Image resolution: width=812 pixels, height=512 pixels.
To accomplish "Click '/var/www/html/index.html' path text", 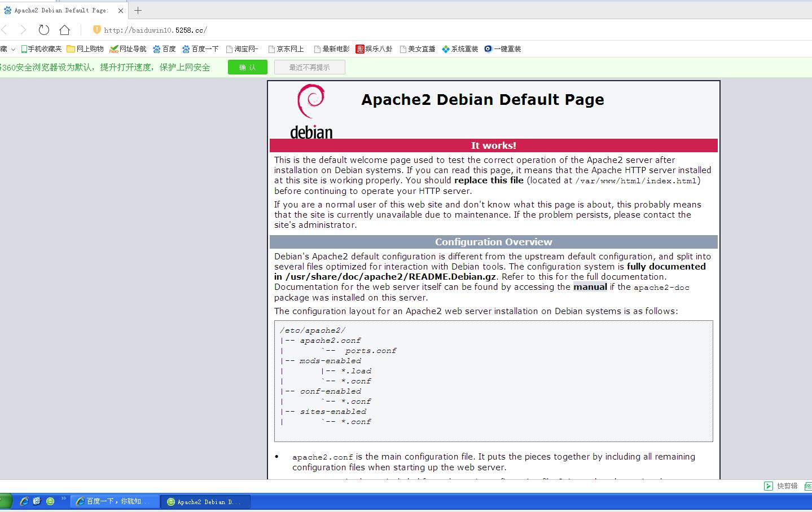I will pyautogui.click(x=636, y=181).
